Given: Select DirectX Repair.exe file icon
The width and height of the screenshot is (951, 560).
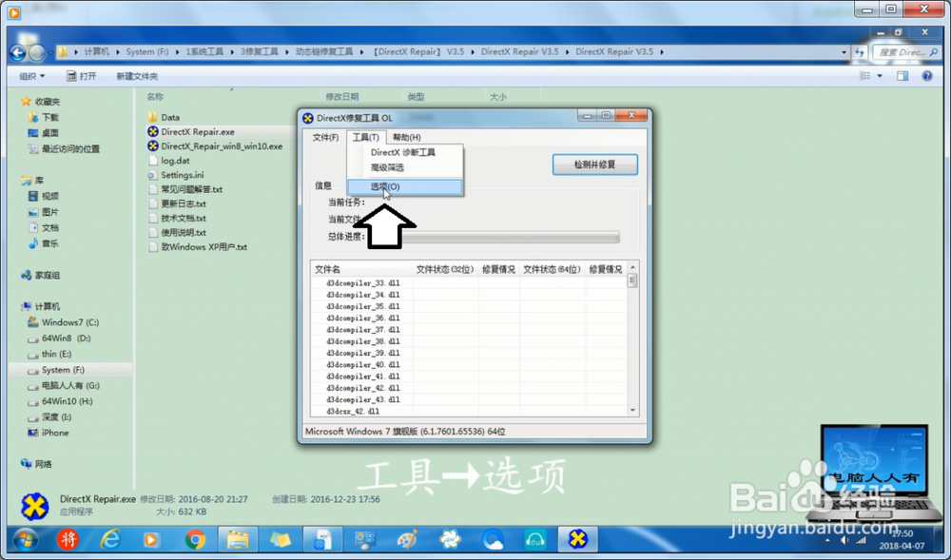Looking at the screenshot, I should [x=153, y=131].
